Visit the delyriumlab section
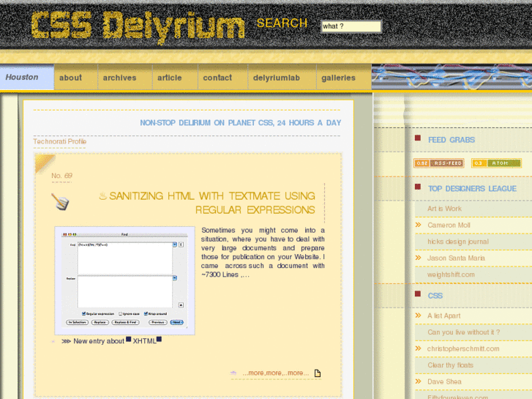Image resolution: width=532 pixels, height=399 pixels. (282, 78)
